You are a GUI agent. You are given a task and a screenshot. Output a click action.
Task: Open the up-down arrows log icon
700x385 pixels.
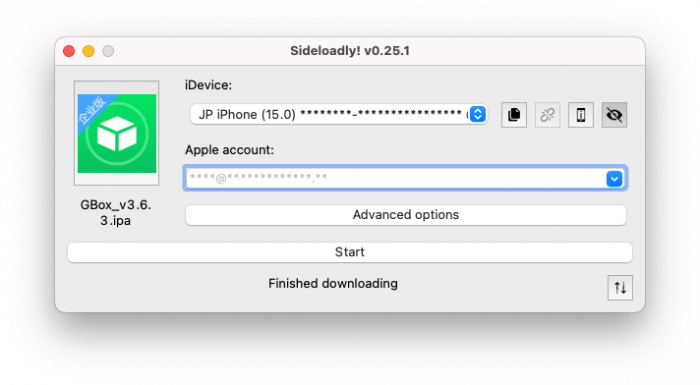tap(620, 288)
